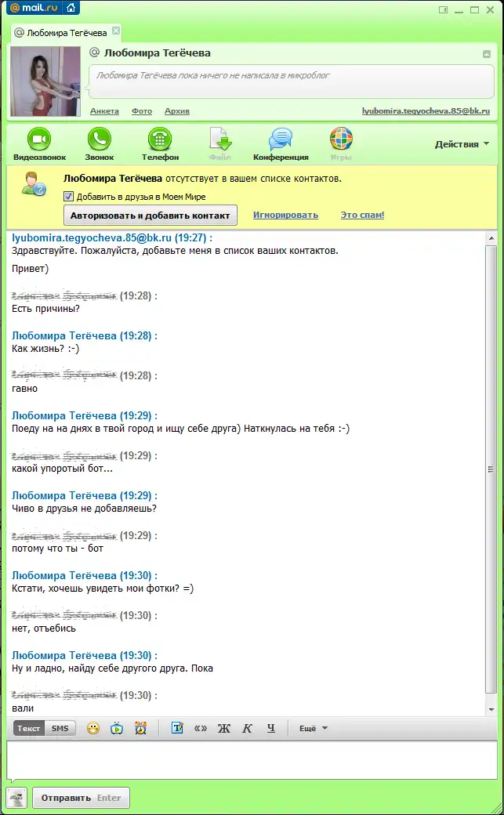Toggle bold formatting (Ж)
Image resolution: width=504 pixels, height=815 pixels.
[x=223, y=728]
